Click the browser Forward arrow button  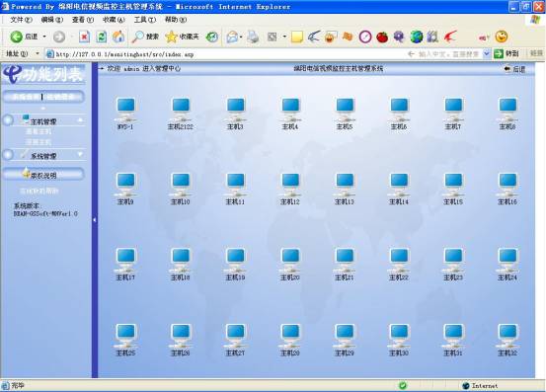click(x=59, y=37)
